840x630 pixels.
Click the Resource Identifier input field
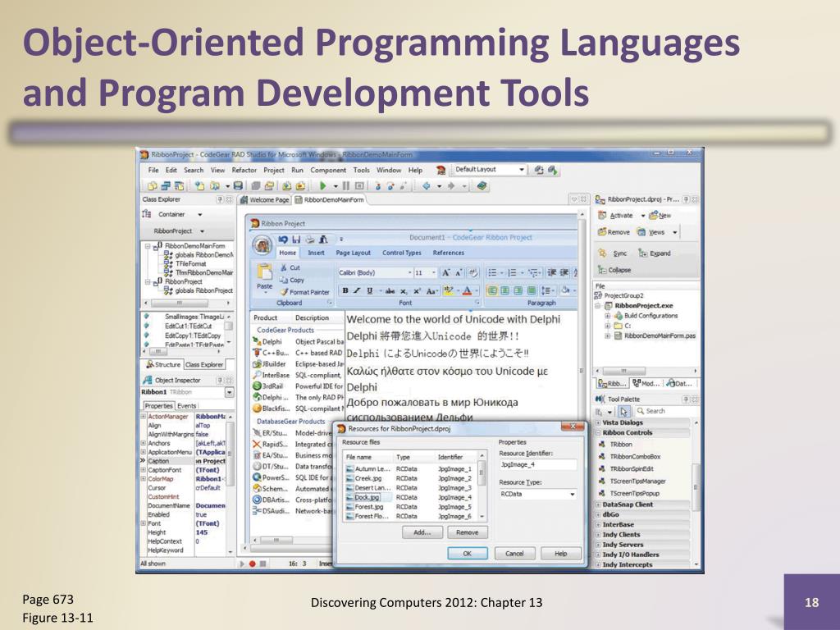coord(538,465)
